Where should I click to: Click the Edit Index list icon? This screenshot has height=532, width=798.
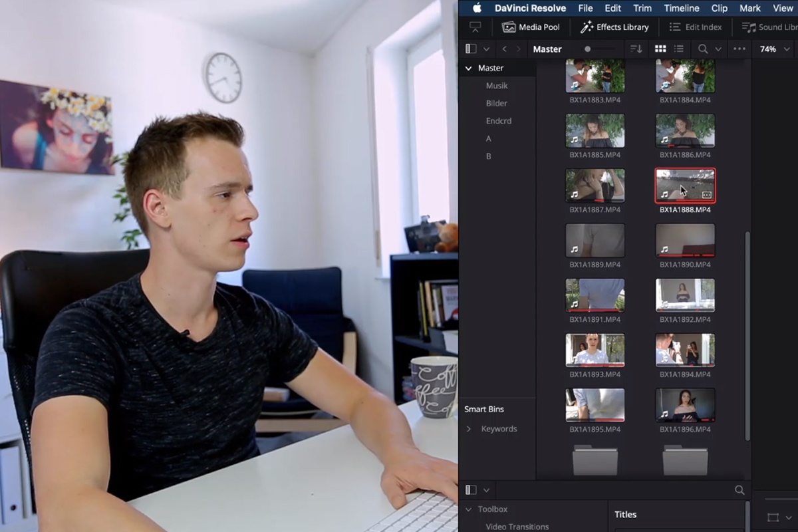coord(675,27)
